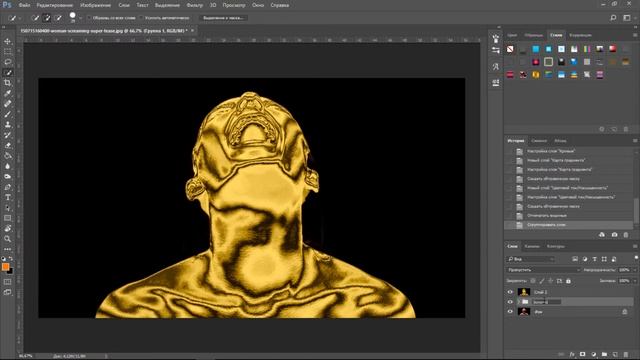Click the 'Add to selection' mode icon
Viewport: 640px width, 360px height.
point(47,18)
